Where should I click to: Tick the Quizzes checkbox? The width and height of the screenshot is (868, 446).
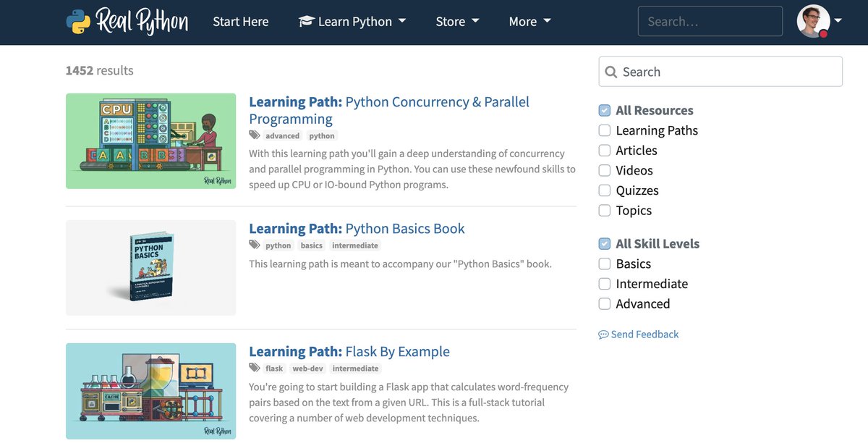tap(605, 190)
